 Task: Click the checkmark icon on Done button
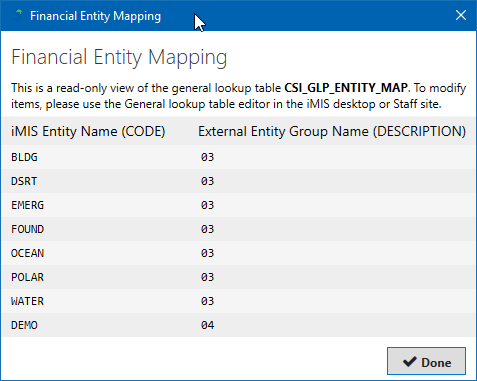409,362
